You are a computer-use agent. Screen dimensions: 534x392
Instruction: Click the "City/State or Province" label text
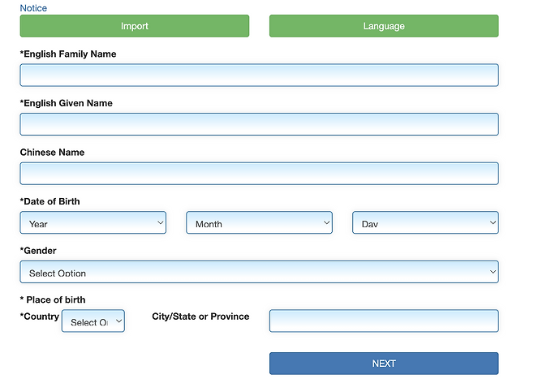[200, 317]
